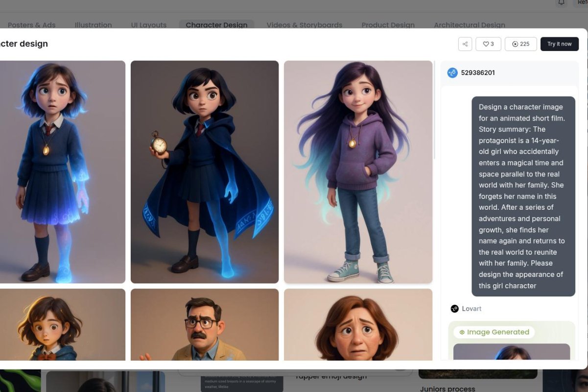The height and width of the screenshot is (392, 588).
Task: Click the 529386201 user avatar icon
Action: pyautogui.click(x=451, y=73)
